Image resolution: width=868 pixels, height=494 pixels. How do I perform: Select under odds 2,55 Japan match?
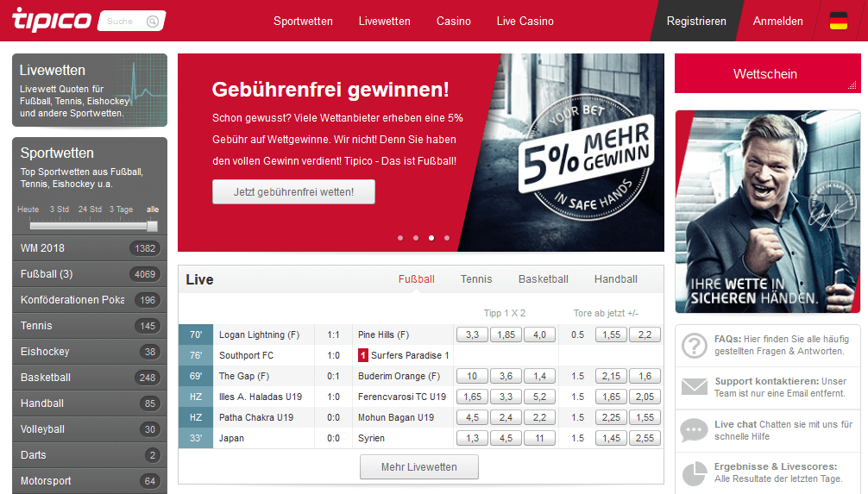[645, 438]
